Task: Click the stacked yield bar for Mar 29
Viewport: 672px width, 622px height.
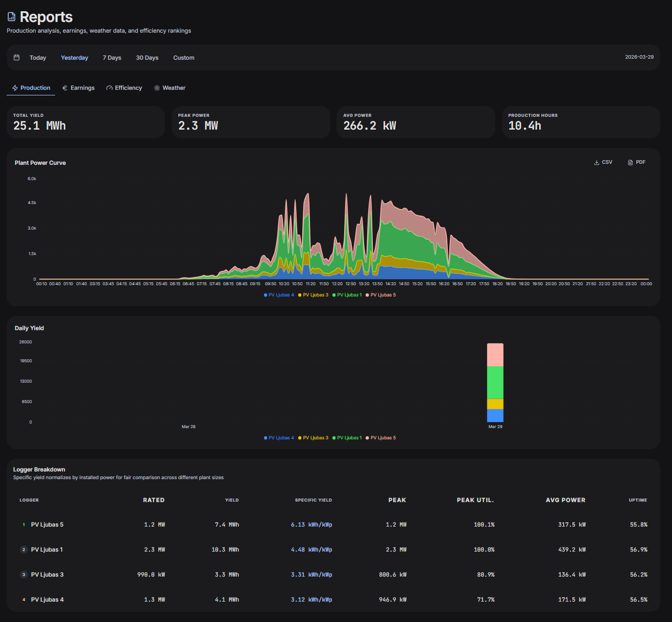Action: click(495, 383)
